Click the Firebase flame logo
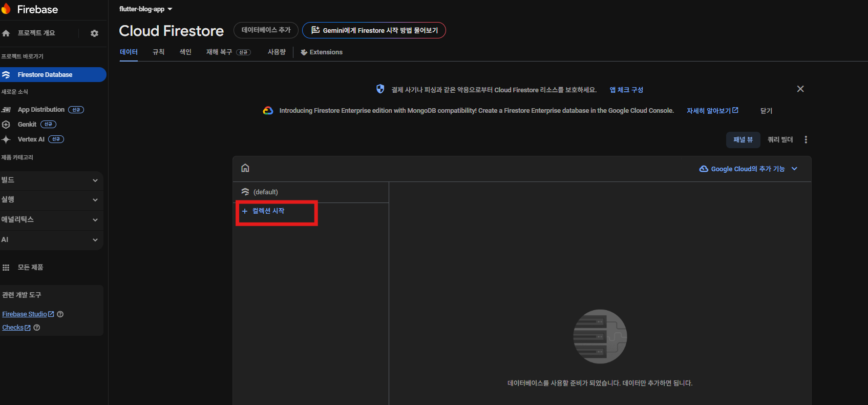This screenshot has width=868, height=405. (6, 9)
